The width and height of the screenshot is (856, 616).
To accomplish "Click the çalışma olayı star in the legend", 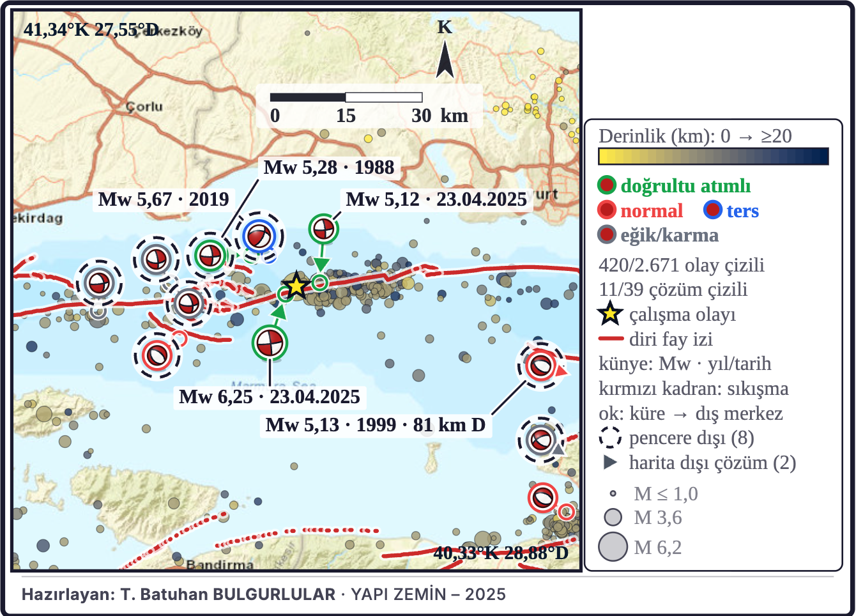I will [609, 314].
